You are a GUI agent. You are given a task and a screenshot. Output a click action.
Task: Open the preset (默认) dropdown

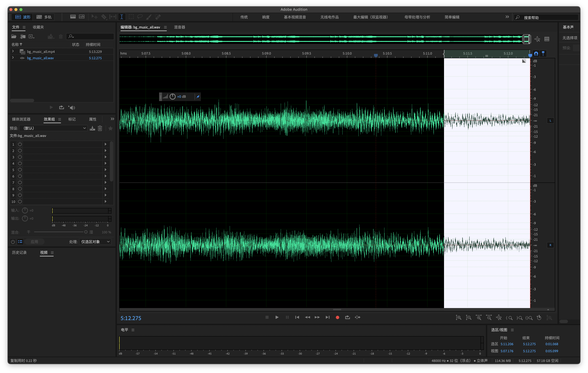click(x=53, y=128)
